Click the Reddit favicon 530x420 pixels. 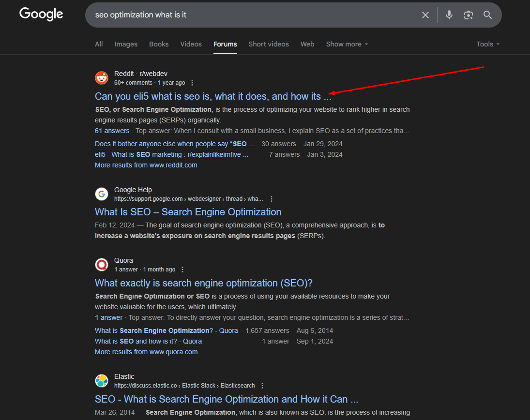102,78
